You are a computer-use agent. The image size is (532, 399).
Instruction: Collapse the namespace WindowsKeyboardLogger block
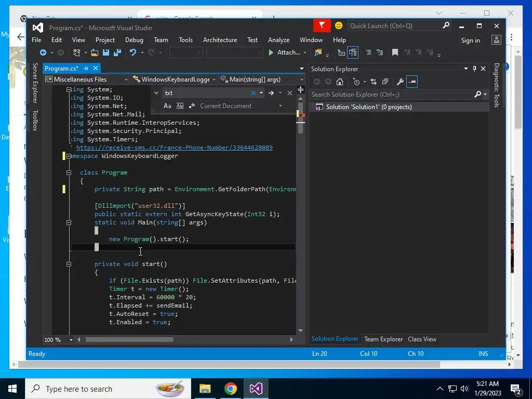(69, 156)
